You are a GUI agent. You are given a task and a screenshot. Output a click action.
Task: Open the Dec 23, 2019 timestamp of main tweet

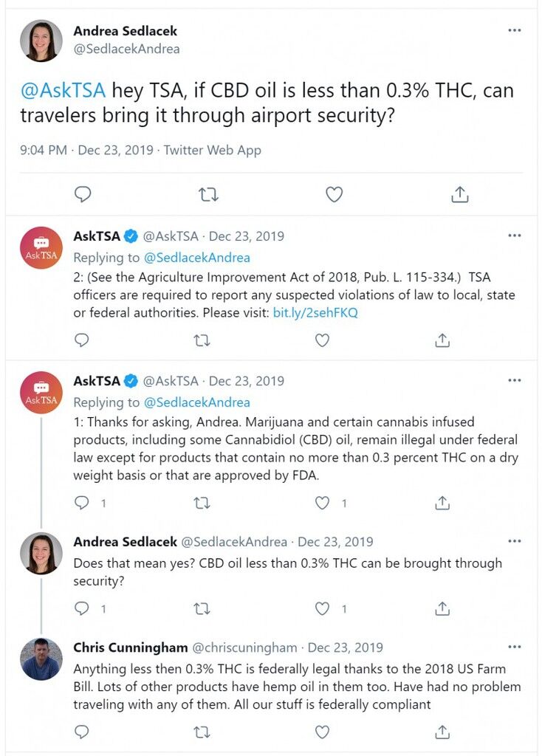[x=116, y=150]
